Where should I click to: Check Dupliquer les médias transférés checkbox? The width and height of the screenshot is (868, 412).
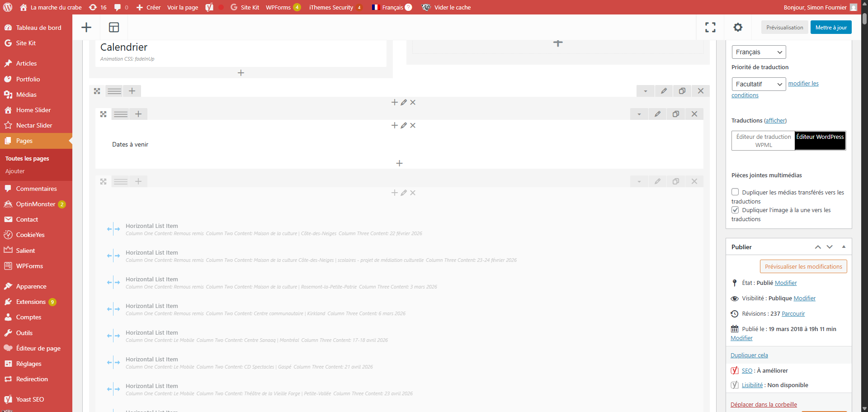(x=735, y=192)
